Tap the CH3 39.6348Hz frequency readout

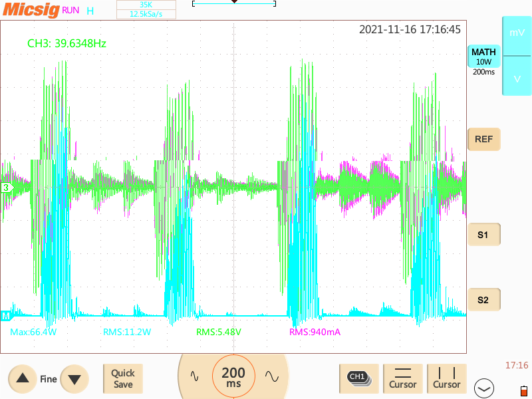coord(67,43)
